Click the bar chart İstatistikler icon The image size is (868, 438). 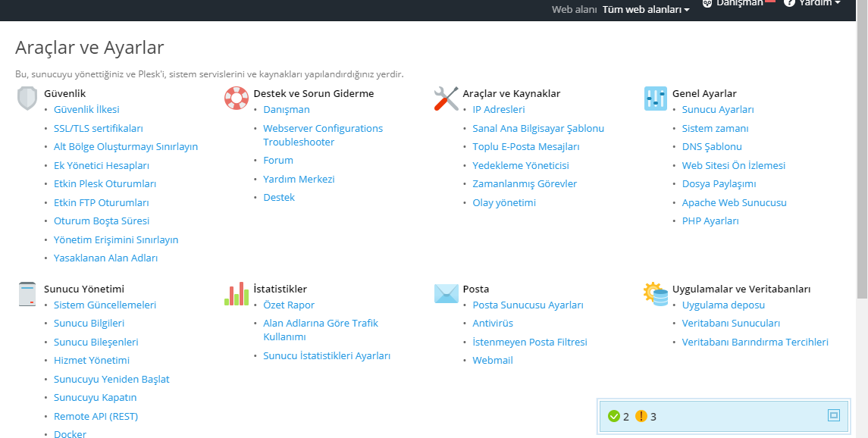[237, 294]
